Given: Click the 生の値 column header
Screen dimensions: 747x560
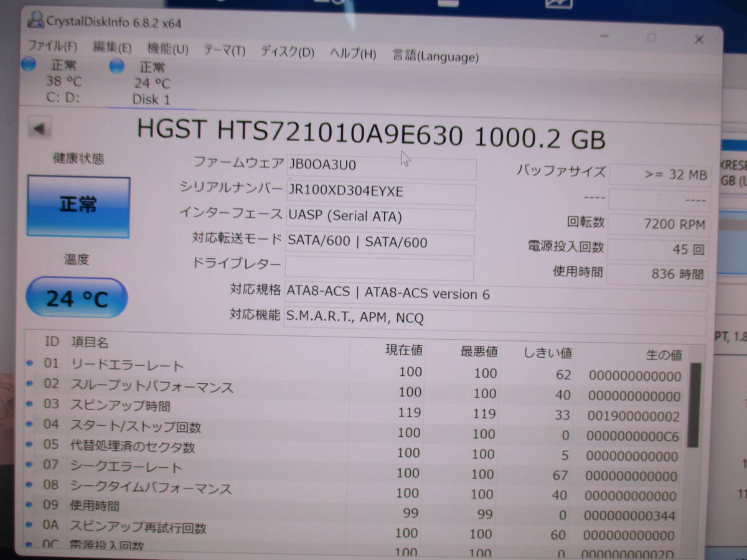Looking at the screenshot, I should [664, 355].
